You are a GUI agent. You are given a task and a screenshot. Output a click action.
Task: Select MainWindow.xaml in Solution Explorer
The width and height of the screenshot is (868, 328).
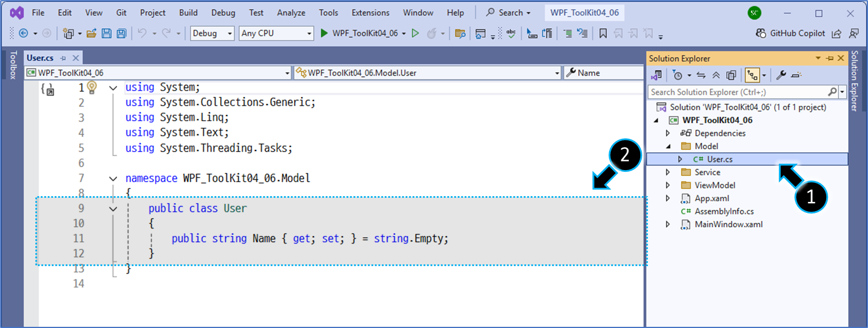tap(728, 224)
